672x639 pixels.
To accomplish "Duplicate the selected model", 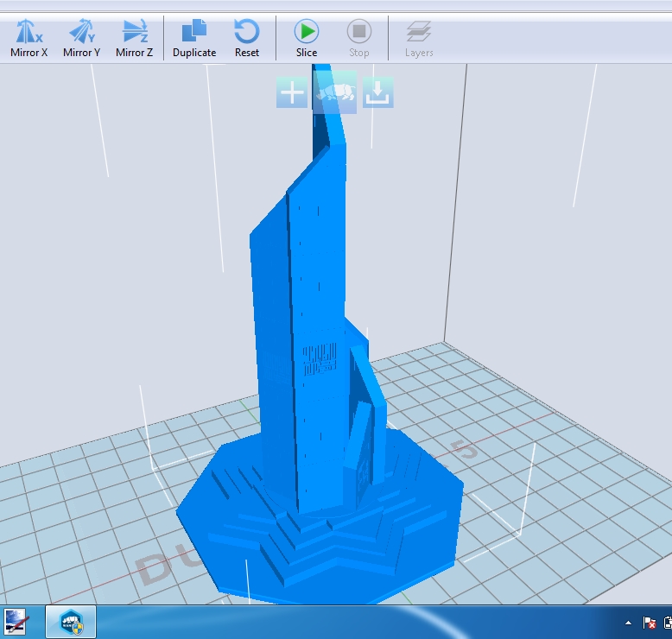I will point(194,39).
